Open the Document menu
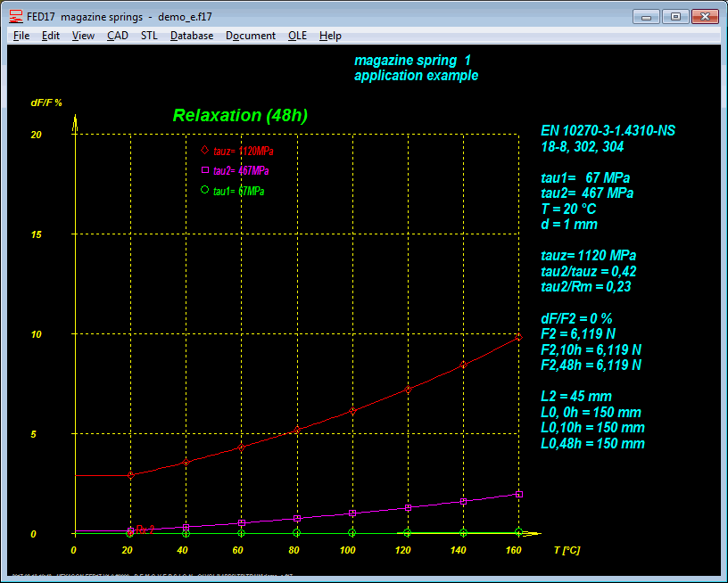This screenshot has width=728, height=583. 250,36
